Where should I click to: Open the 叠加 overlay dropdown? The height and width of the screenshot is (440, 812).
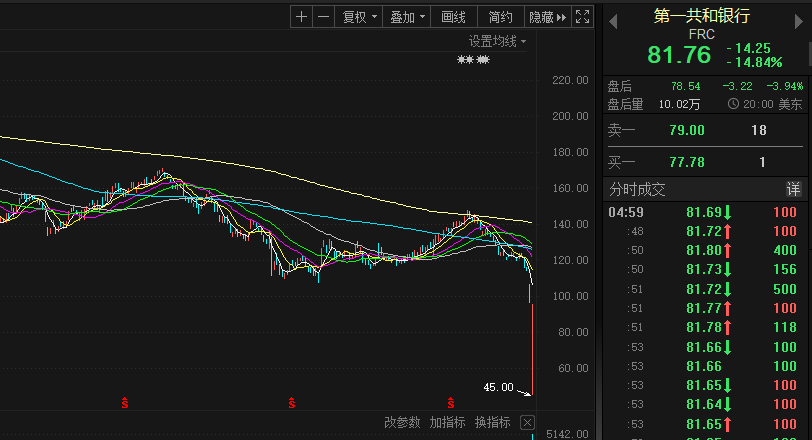point(408,17)
